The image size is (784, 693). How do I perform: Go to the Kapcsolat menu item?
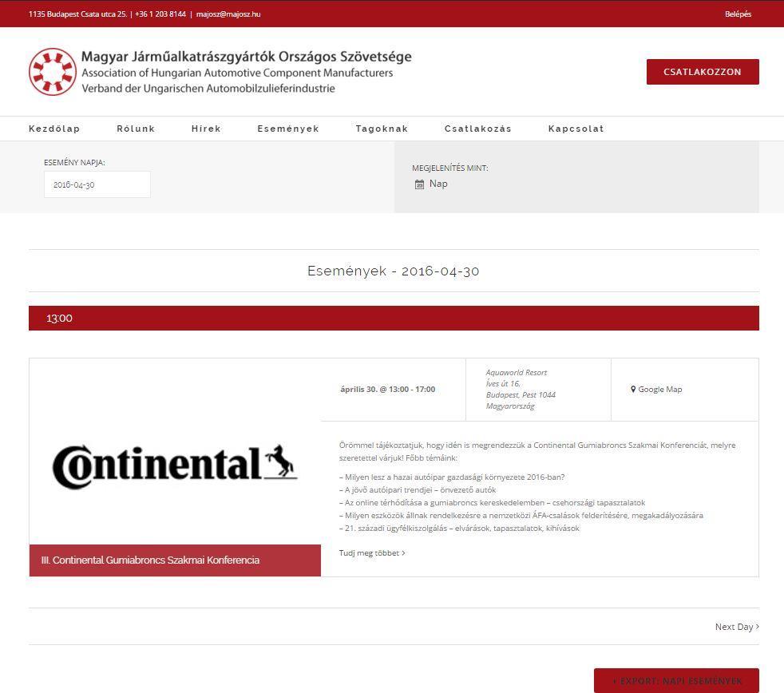click(x=576, y=129)
